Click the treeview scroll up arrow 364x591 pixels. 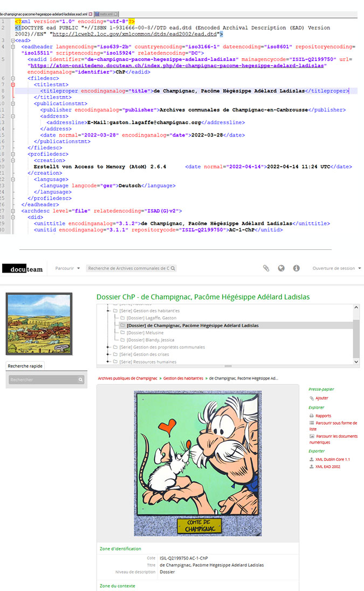coord(356,308)
